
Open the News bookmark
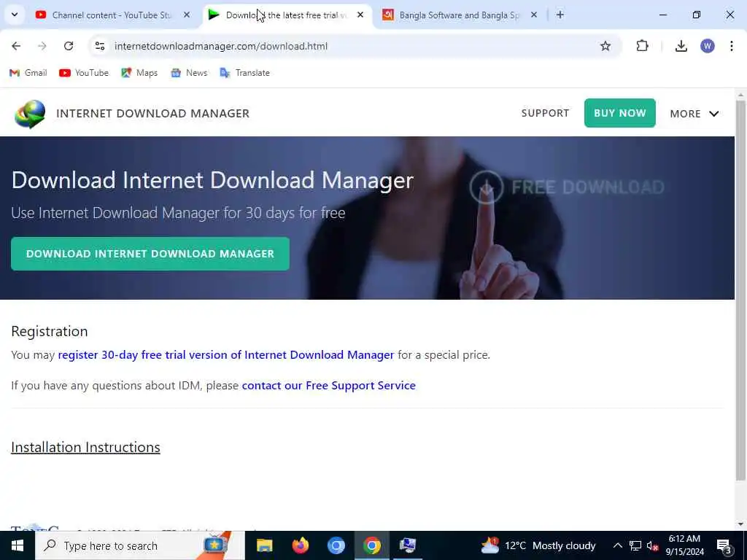coord(189,73)
